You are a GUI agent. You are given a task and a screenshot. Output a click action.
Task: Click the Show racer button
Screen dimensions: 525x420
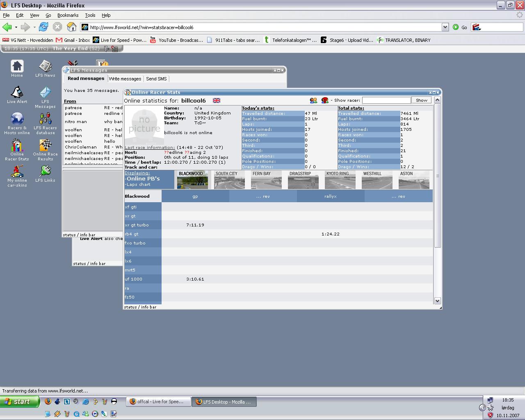tap(422, 100)
